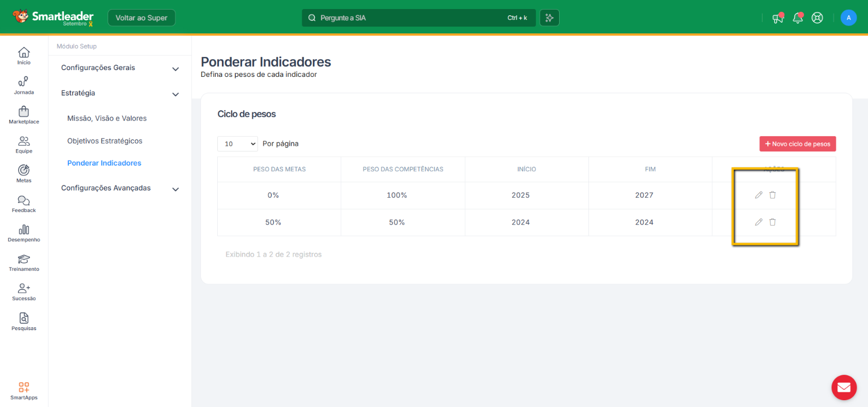Click the Novo ciclo de pesos button
Image resolution: width=868 pixels, height=407 pixels.
pyautogui.click(x=797, y=144)
